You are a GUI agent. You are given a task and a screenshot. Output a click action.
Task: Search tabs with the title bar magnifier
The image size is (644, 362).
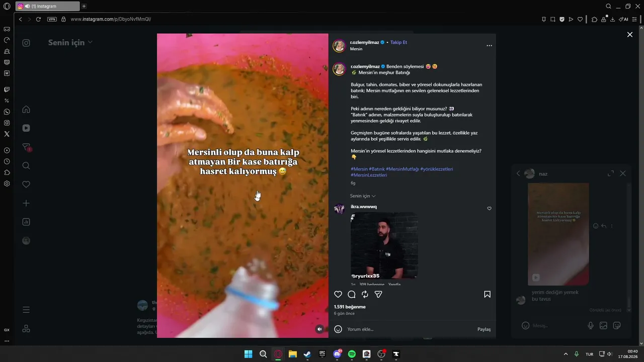(608, 7)
